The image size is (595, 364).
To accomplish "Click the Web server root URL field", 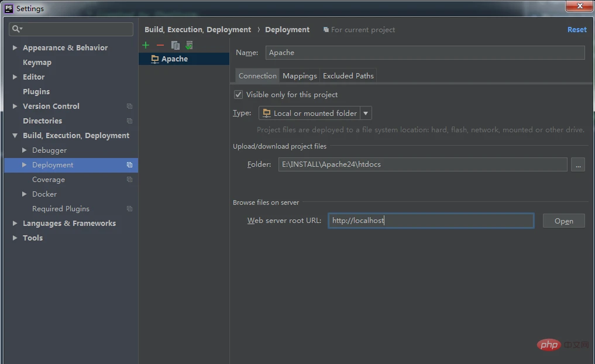I will click(431, 221).
